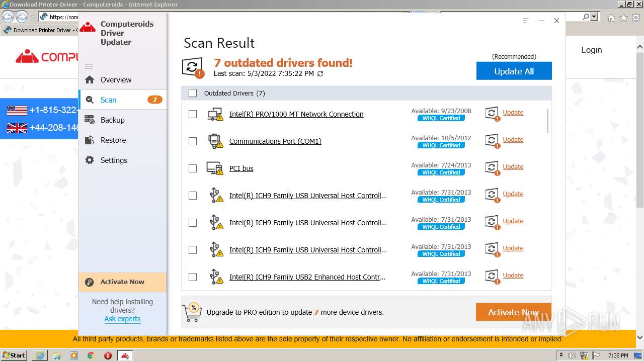The height and width of the screenshot is (362, 644).
Task: Check the Communications Port (COM1) checkbox
Action: tap(193, 141)
